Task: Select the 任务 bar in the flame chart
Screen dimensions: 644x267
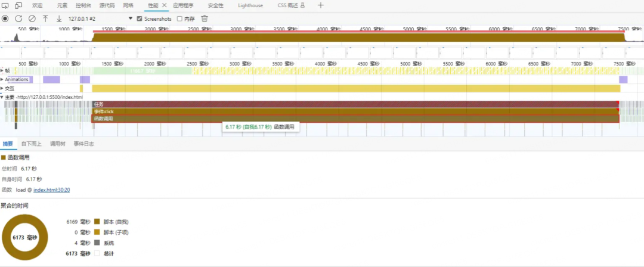Action: point(355,104)
